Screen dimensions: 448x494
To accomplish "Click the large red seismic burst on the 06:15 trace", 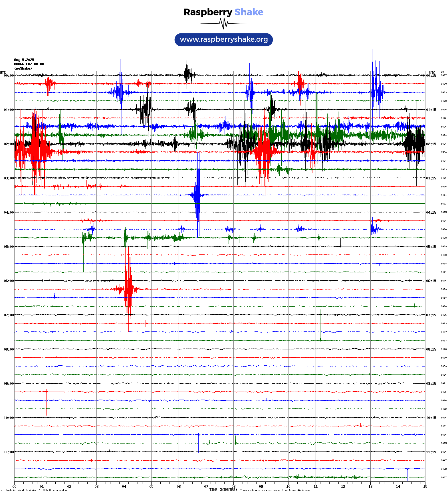I will pyautogui.click(x=128, y=289).
